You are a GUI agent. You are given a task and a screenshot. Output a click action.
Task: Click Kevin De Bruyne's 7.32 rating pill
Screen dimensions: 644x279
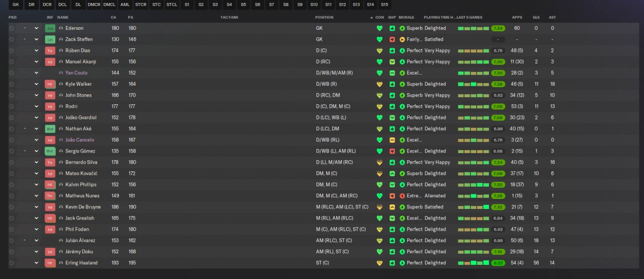coord(498,206)
